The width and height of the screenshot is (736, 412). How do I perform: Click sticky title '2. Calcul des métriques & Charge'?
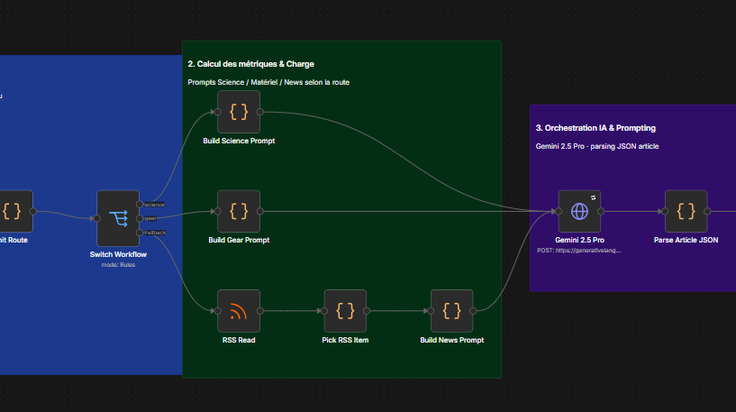pyautogui.click(x=251, y=64)
